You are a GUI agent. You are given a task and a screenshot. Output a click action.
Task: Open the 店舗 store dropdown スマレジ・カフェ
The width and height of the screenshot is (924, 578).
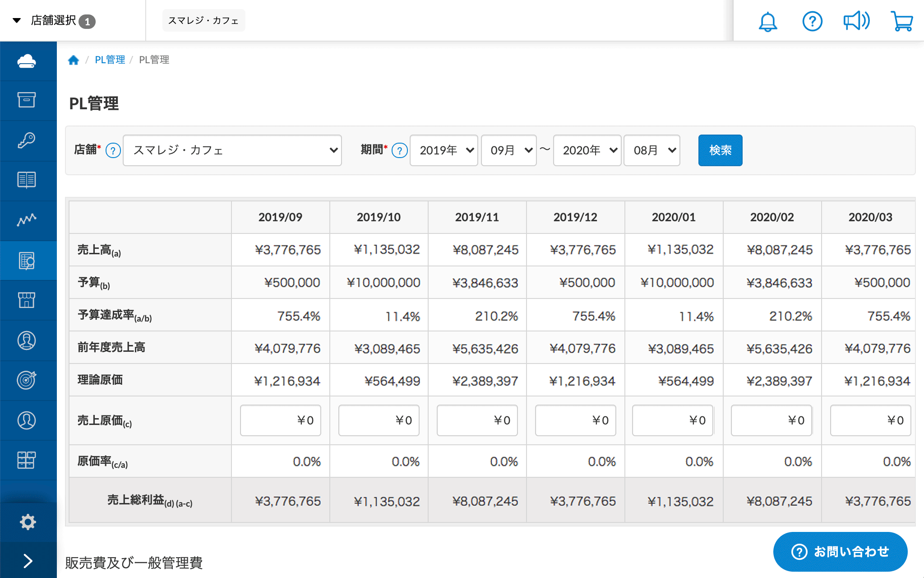point(232,150)
